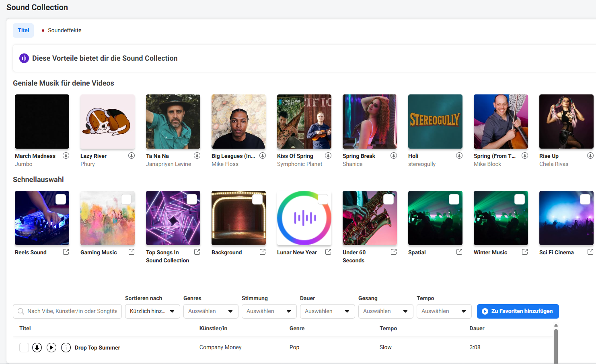Download Kiss Of Spring track
The height and width of the screenshot is (364, 596).
click(328, 155)
